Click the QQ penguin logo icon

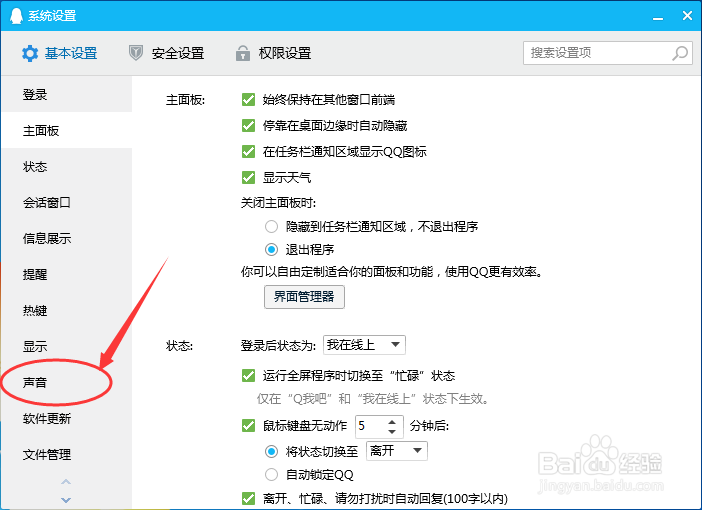(x=16, y=16)
